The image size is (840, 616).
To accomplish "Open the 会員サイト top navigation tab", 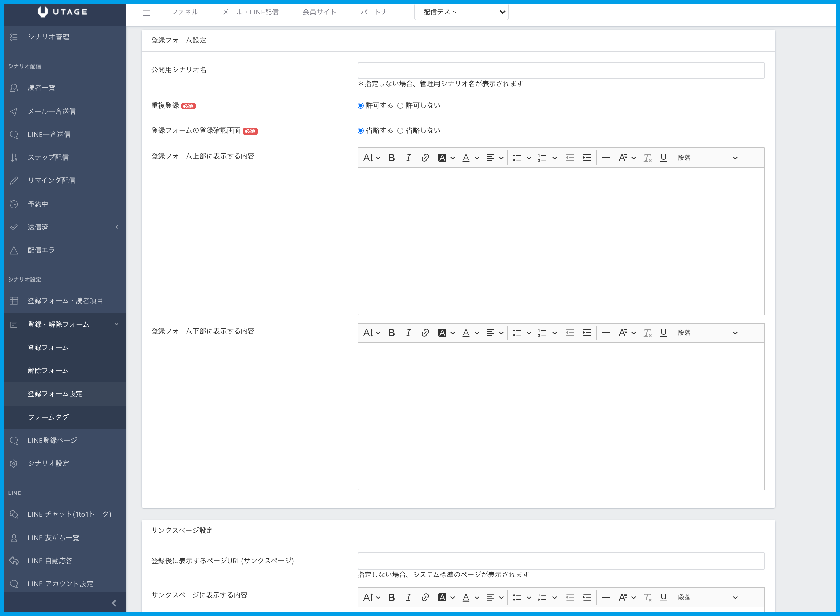I will coord(319,12).
